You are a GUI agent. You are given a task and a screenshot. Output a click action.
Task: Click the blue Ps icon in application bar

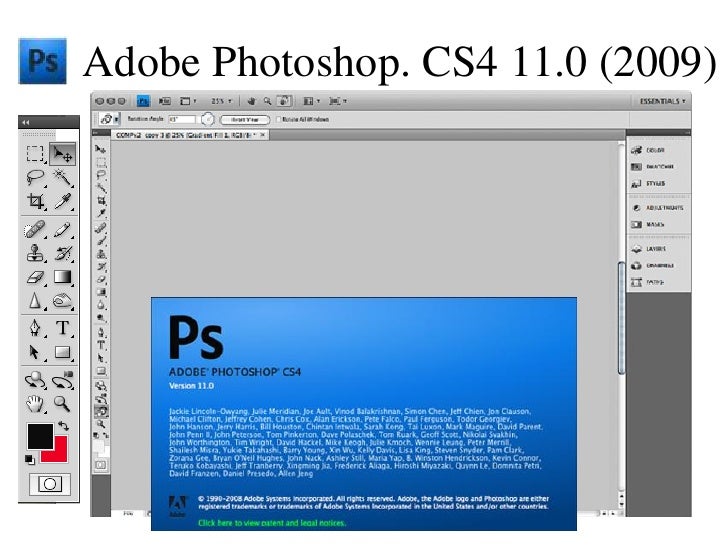click(x=143, y=101)
